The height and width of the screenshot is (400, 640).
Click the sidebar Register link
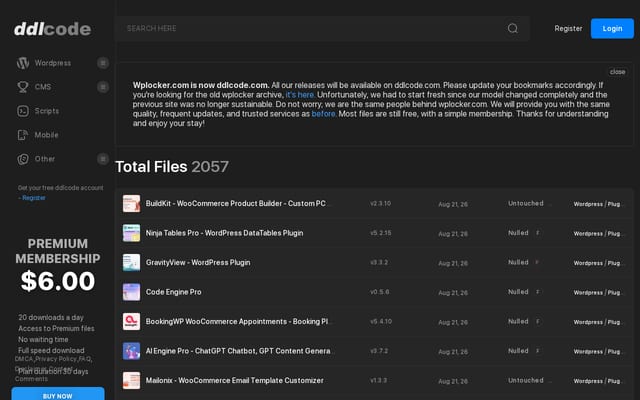click(x=34, y=198)
